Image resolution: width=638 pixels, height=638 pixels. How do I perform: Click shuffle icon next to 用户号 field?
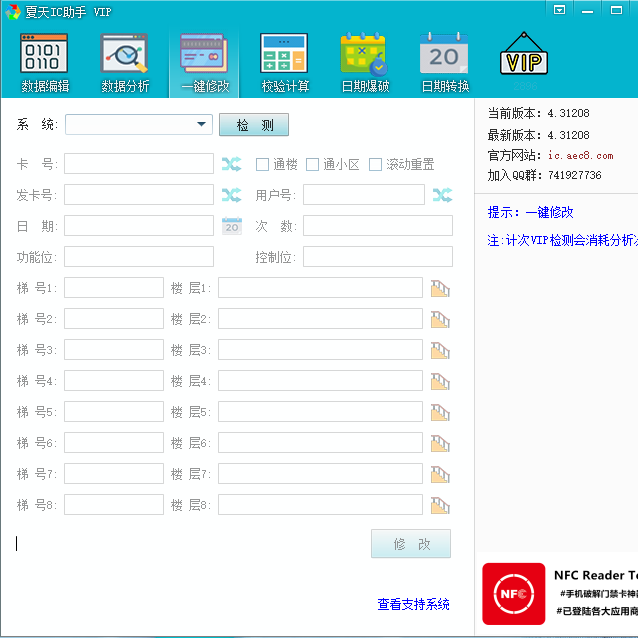[442, 195]
